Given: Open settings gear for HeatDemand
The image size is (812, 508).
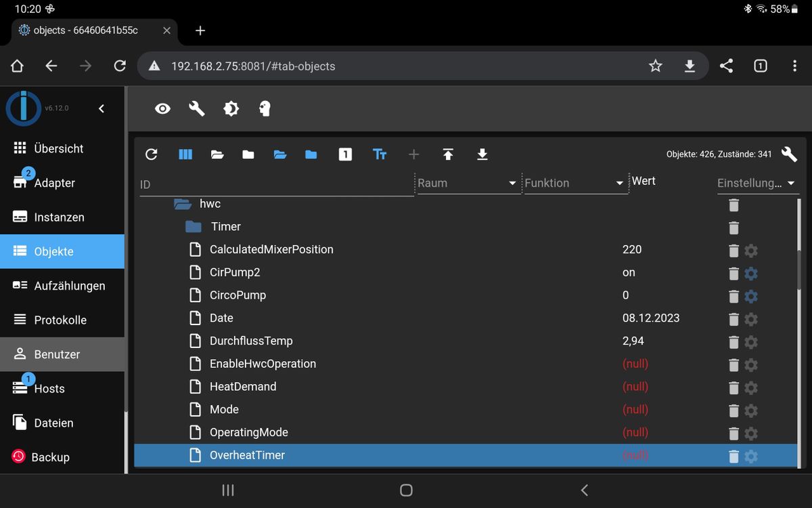Looking at the screenshot, I should tap(750, 387).
